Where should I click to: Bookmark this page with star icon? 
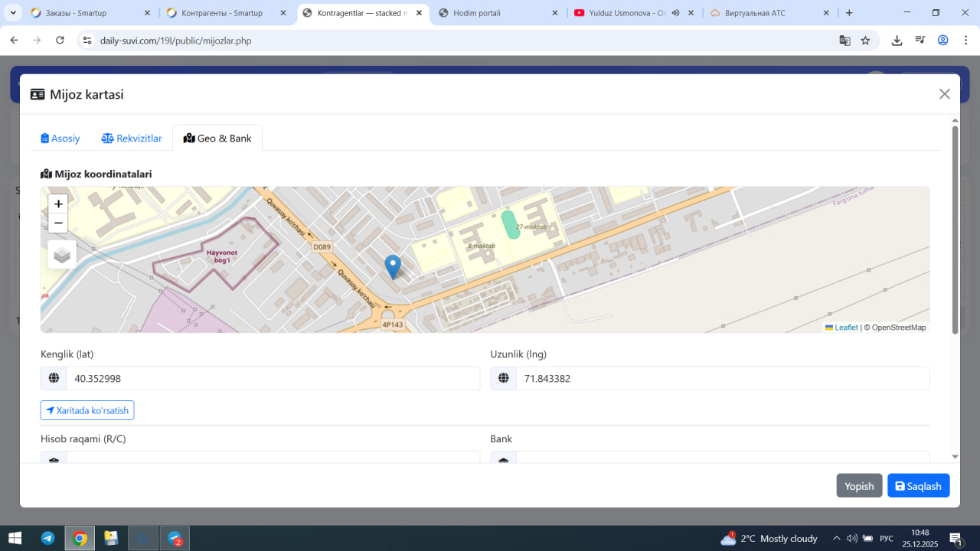point(865,41)
